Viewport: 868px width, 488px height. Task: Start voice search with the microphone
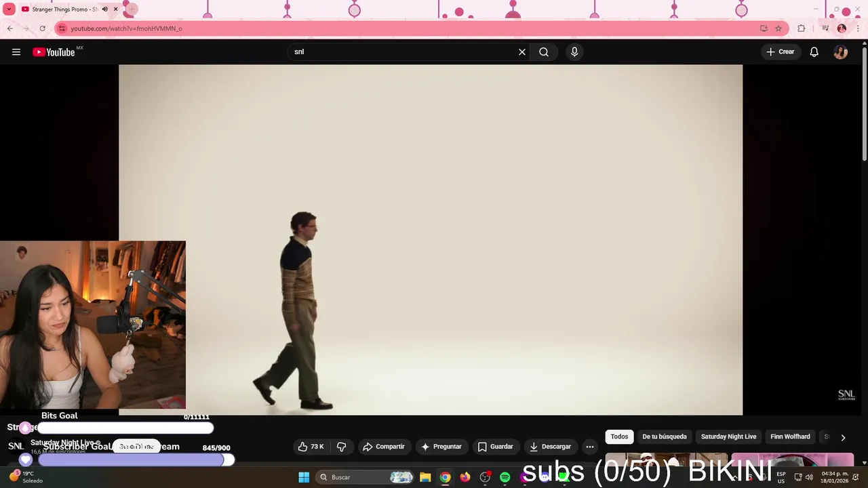point(574,52)
